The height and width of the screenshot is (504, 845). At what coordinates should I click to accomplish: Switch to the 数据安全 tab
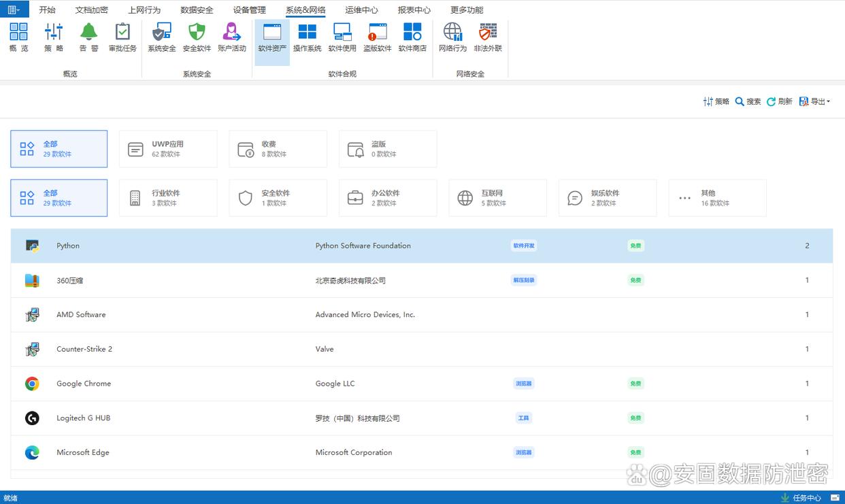pyautogui.click(x=197, y=10)
